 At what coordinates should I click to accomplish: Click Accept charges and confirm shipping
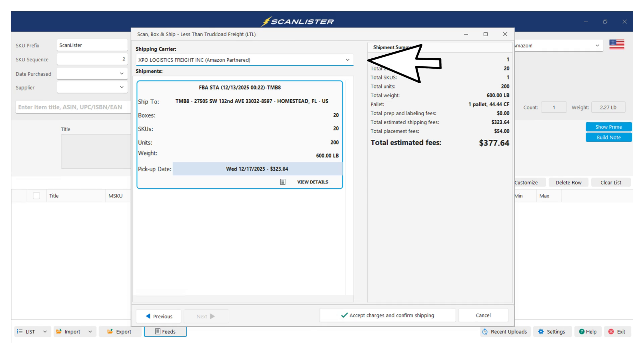click(x=387, y=315)
